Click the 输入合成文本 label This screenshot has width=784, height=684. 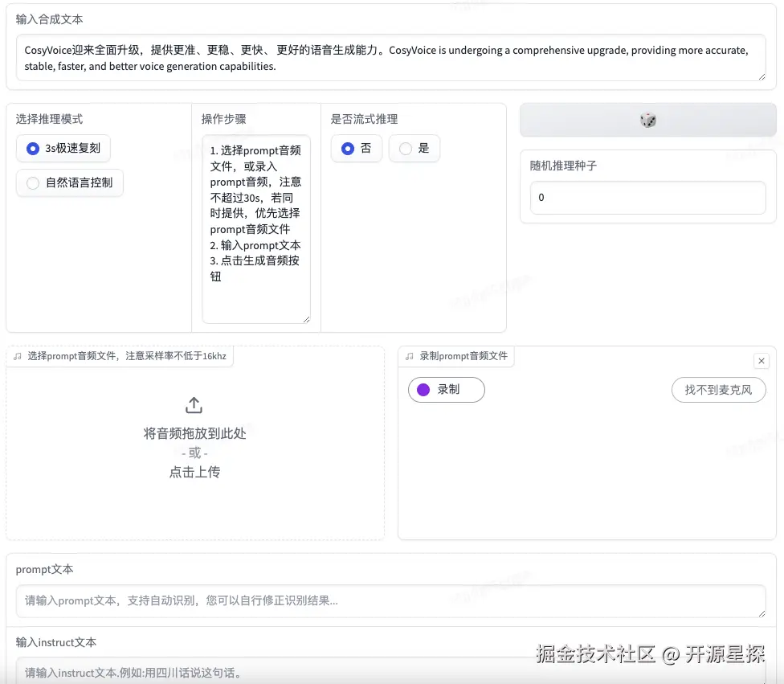click(49, 19)
